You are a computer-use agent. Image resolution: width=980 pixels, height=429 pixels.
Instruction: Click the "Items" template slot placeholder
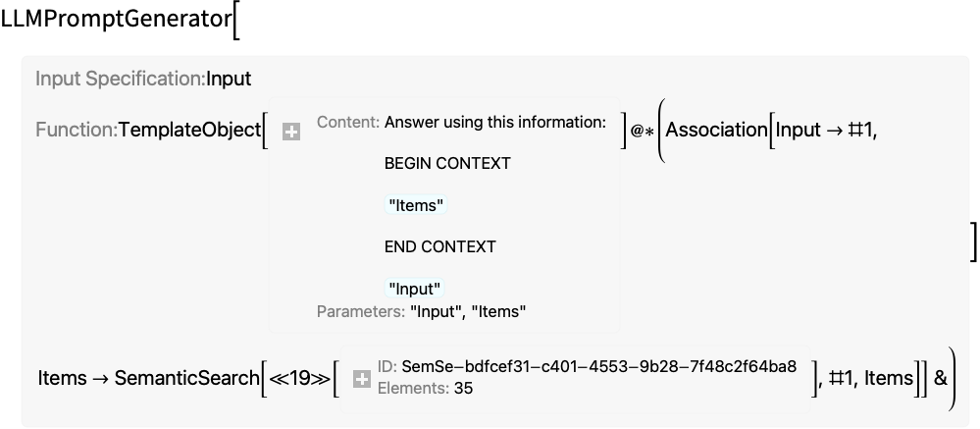click(x=416, y=205)
